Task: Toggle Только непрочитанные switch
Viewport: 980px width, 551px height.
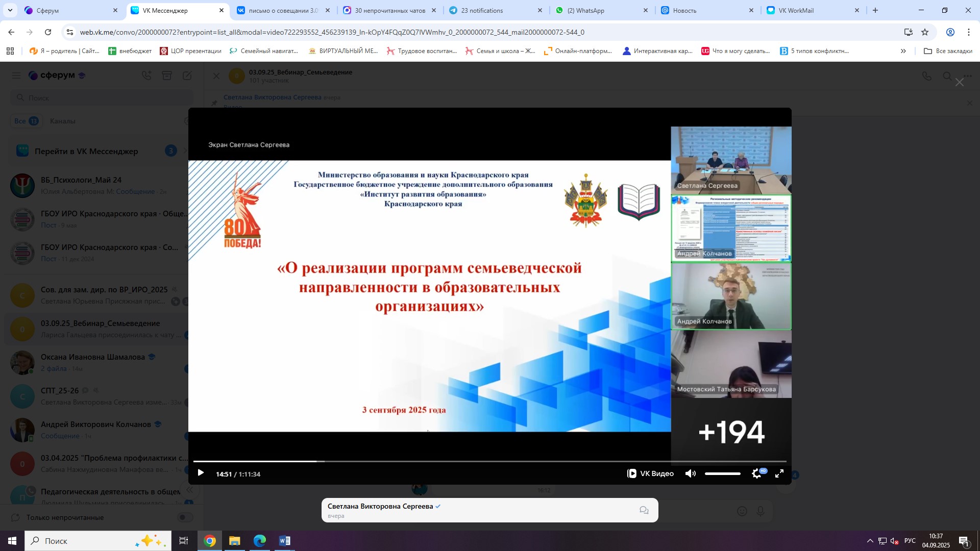Action: click(185, 517)
